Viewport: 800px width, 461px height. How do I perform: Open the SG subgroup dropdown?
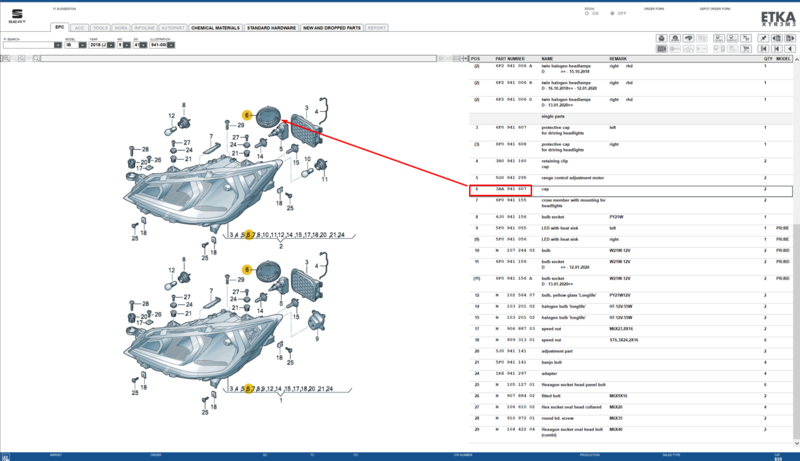143,45
